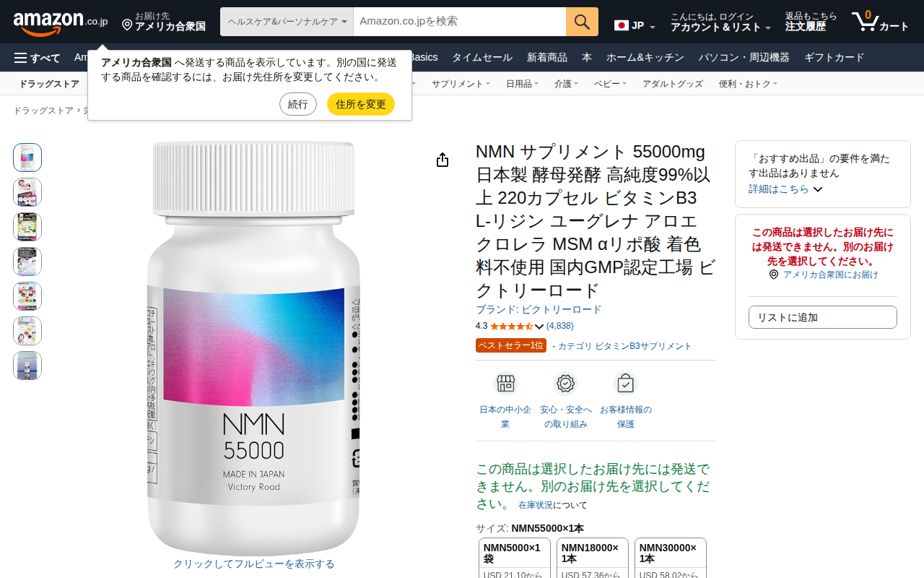
Task: Click the リストに追加 button
Action: coord(823,317)
